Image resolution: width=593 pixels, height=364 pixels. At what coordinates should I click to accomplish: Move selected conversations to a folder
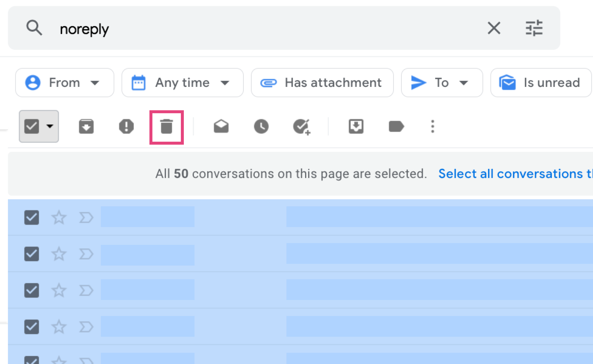356,127
